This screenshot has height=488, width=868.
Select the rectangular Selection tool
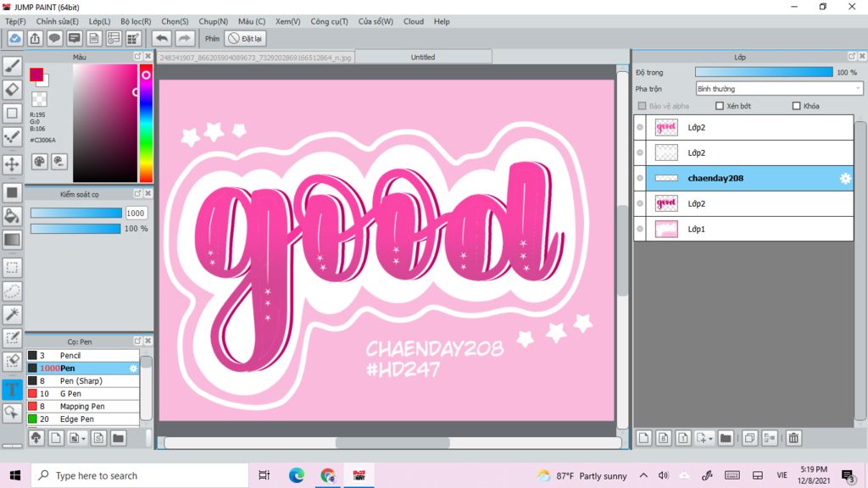click(x=12, y=268)
